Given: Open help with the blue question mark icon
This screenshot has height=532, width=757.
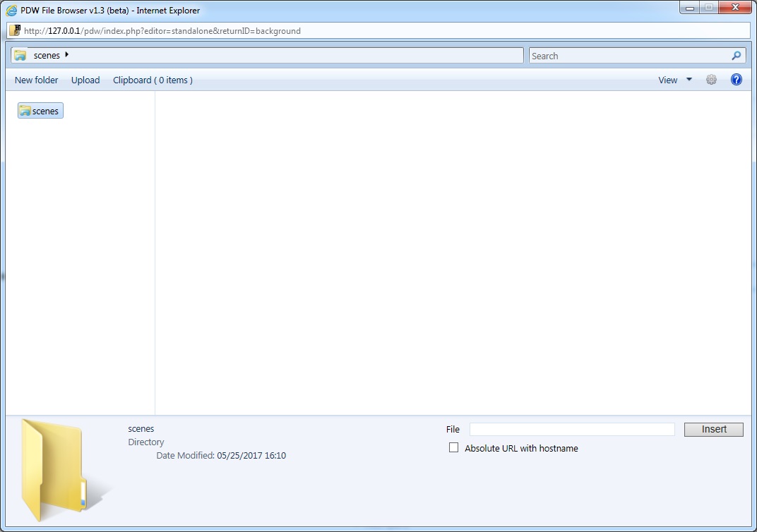Looking at the screenshot, I should (737, 80).
